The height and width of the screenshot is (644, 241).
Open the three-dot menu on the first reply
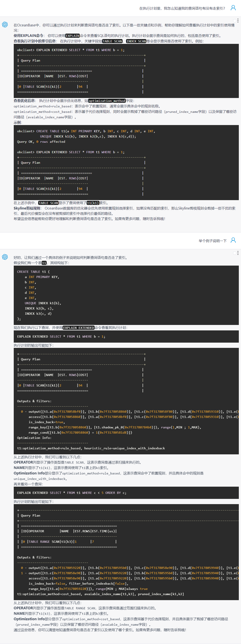tap(238, 21)
